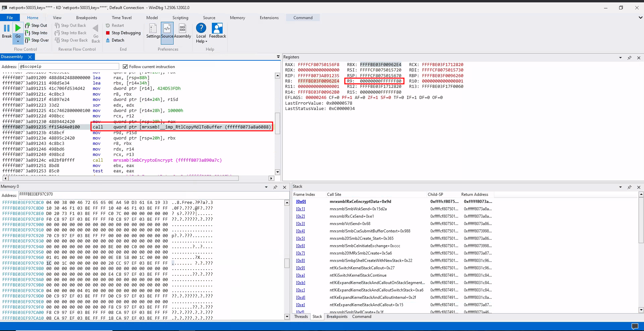Pin the Registers panel
Image resolution: width=644 pixels, height=331 pixels.
click(x=630, y=58)
